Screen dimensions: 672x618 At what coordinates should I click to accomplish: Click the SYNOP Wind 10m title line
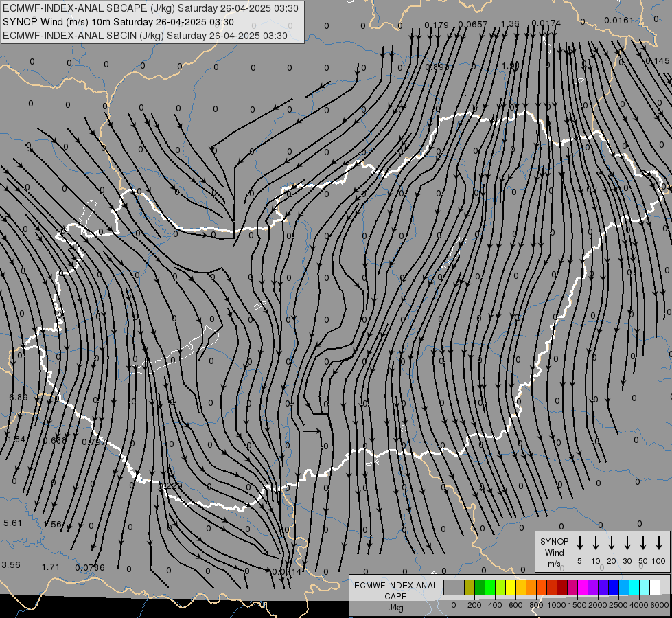(118, 22)
